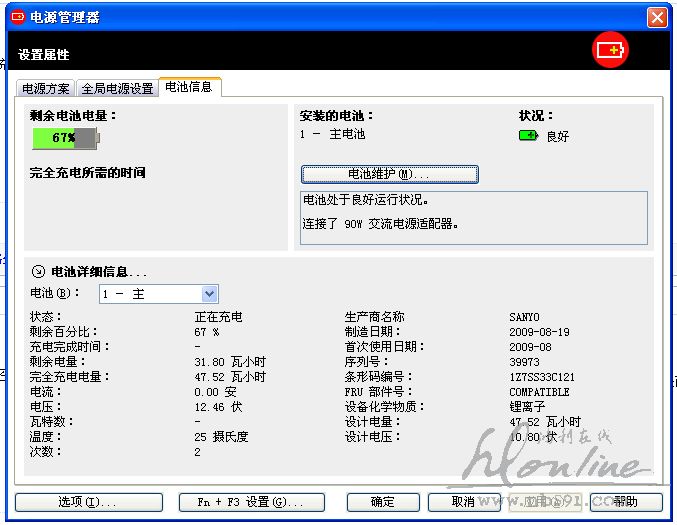
Task: Click the barcode number 1Z7SS33C121
Action: [x=541, y=377]
